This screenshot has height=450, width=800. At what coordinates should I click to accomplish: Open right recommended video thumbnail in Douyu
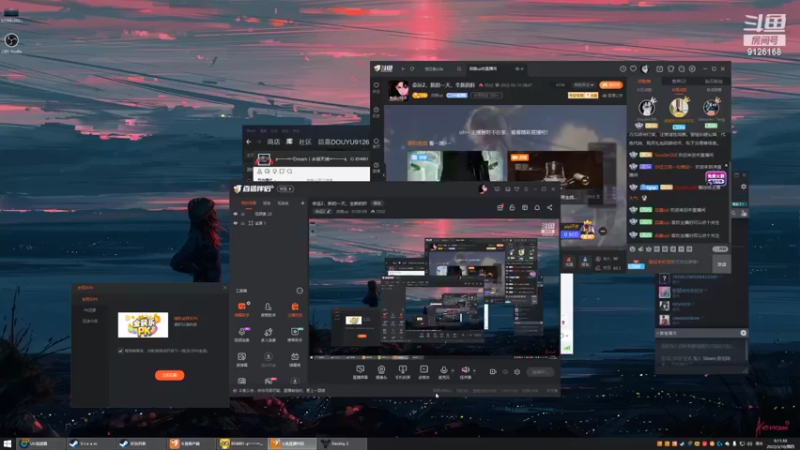tap(555, 166)
